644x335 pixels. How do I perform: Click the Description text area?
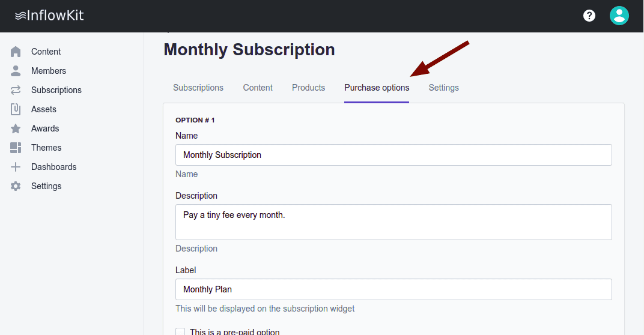click(393, 222)
